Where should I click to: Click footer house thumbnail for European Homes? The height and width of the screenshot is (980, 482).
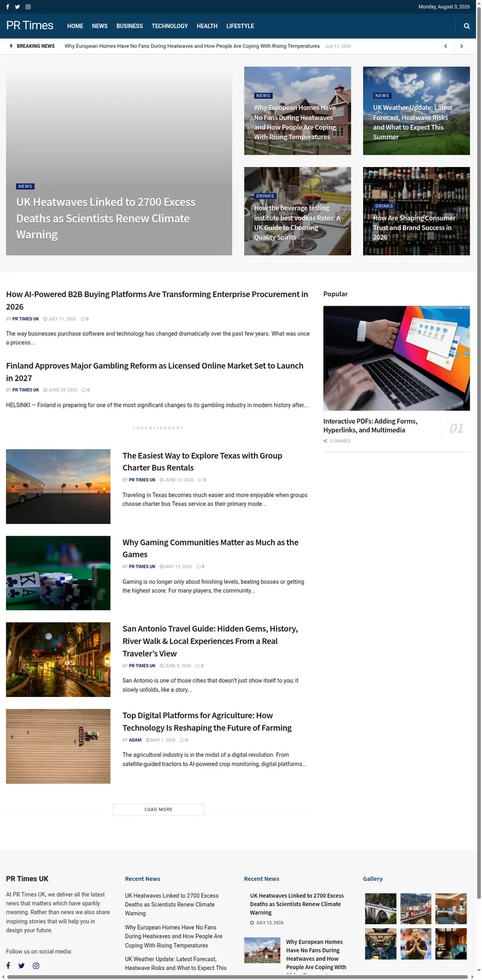[262, 950]
